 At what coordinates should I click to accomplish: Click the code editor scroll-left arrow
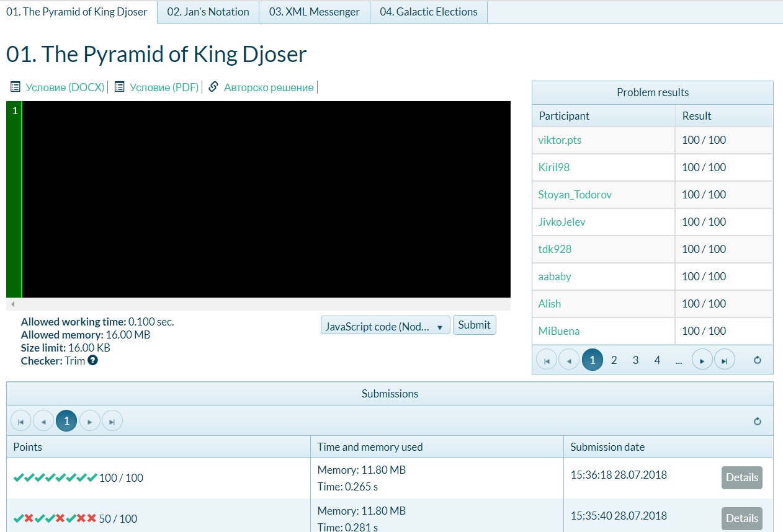click(x=12, y=304)
